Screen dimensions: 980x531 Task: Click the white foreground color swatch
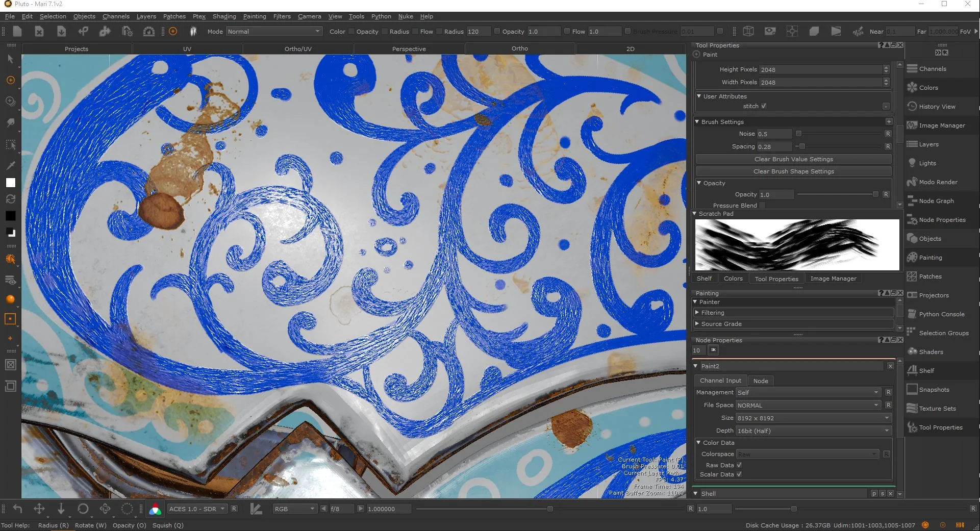[10, 183]
